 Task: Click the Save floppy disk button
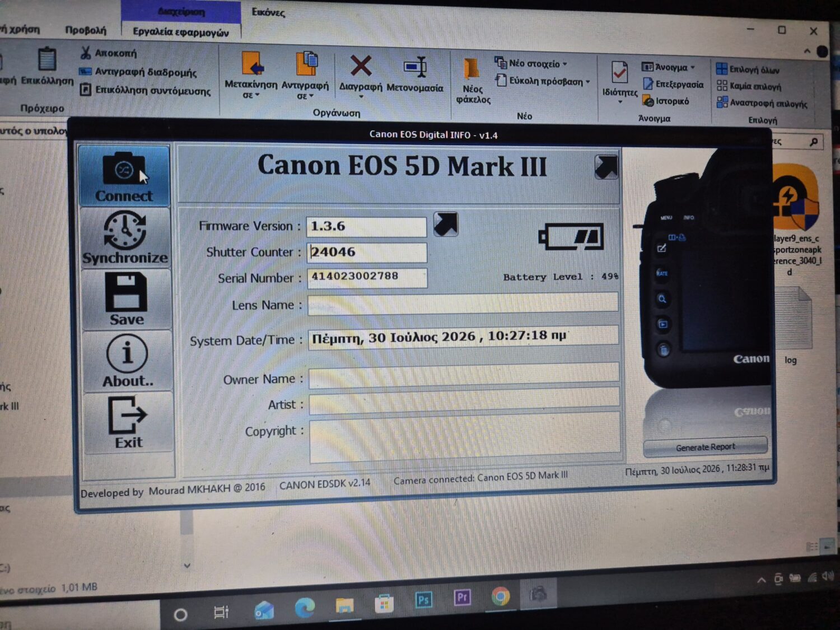click(x=127, y=299)
